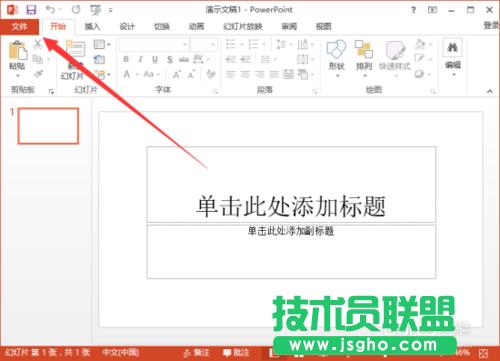Screen dimensions: 500x361
Task: Switch to the 幻灯片放映 (Slide Show) tab
Action: point(243,26)
